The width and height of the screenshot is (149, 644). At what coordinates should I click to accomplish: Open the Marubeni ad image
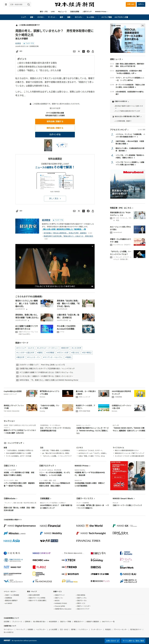point(128,184)
